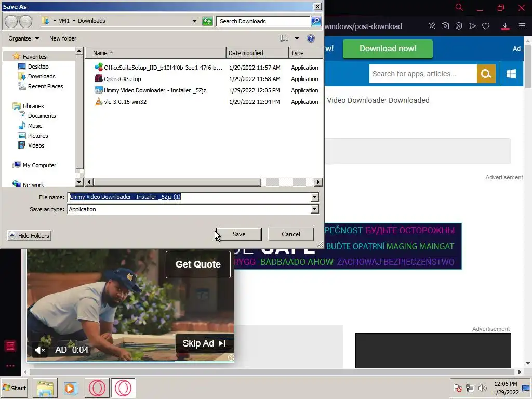The height and width of the screenshot is (399, 532).
Task: Click New folder
Action: (x=63, y=38)
